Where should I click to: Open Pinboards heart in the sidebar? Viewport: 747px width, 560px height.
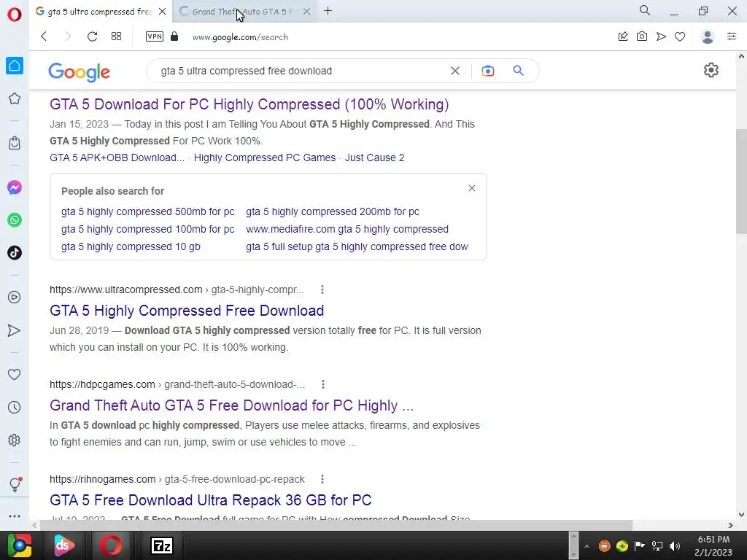tap(15, 374)
